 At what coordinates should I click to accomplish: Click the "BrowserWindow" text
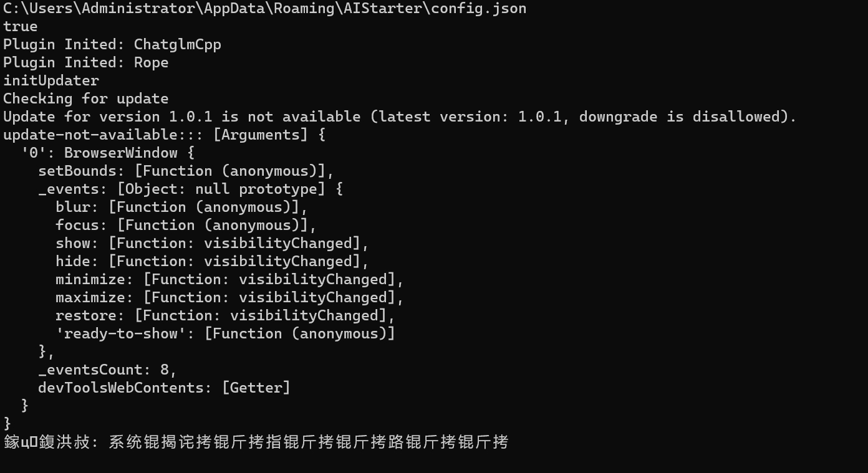pyautogui.click(x=120, y=153)
